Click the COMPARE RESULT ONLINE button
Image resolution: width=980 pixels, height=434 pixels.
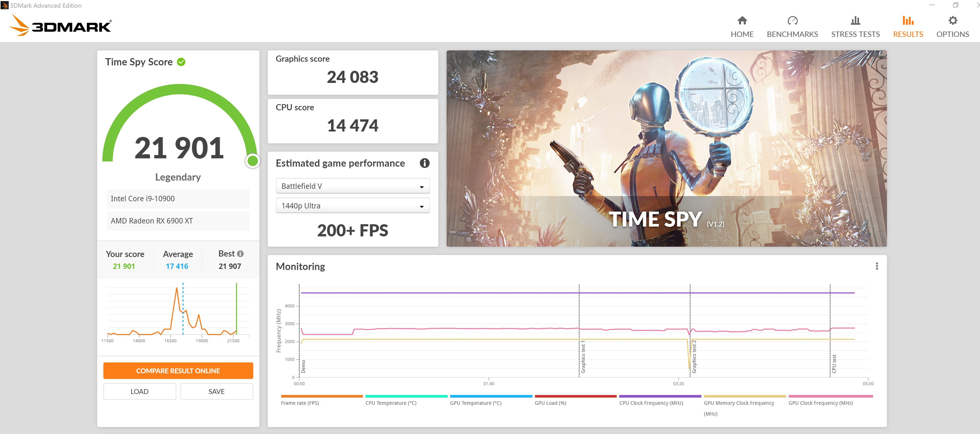pos(178,370)
